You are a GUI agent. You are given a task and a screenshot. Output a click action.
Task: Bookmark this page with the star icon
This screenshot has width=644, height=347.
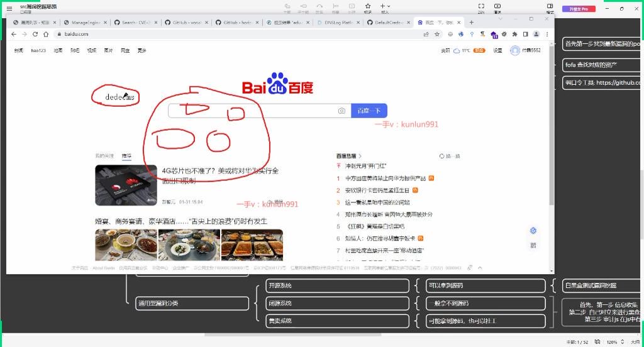pos(437,35)
